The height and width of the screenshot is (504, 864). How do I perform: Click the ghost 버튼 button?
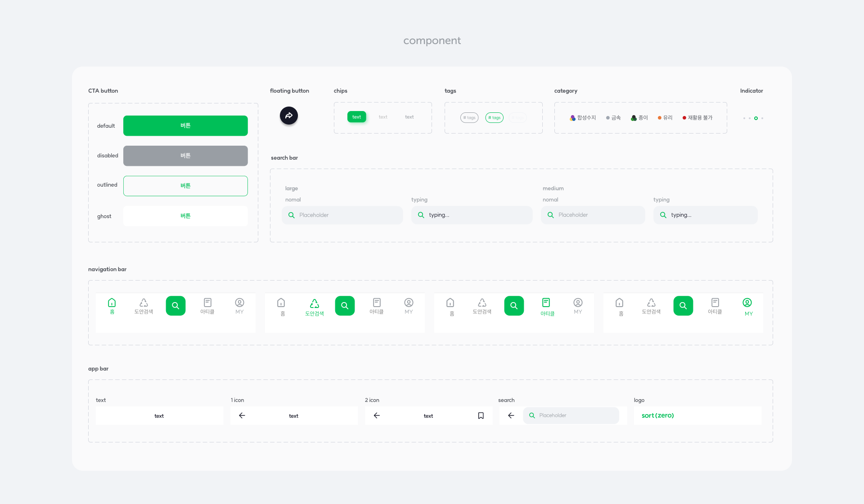pos(185,216)
